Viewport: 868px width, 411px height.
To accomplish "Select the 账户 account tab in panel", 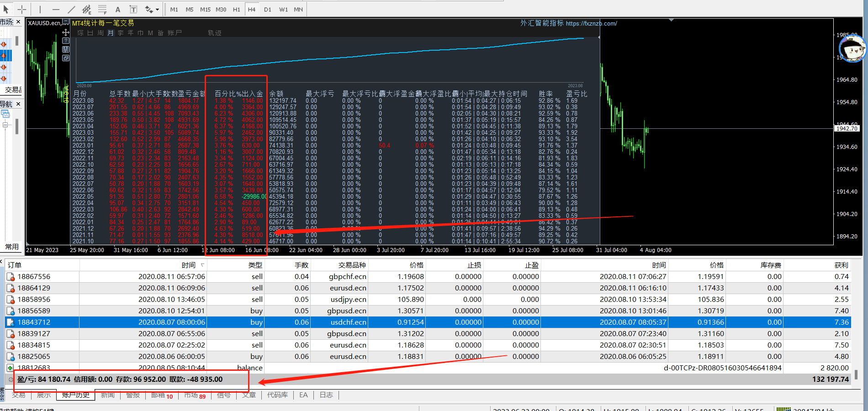I will (175, 33).
